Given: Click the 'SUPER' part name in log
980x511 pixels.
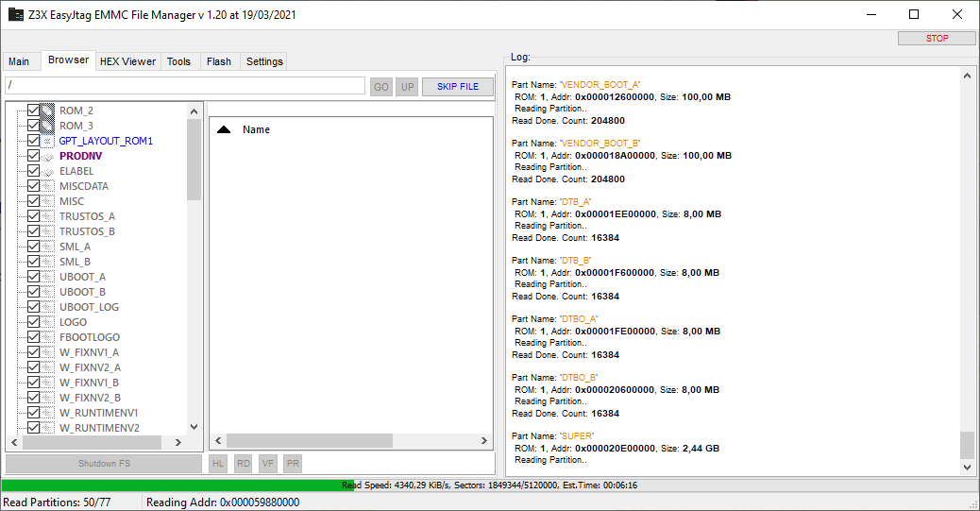Looking at the screenshot, I should (x=577, y=436).
